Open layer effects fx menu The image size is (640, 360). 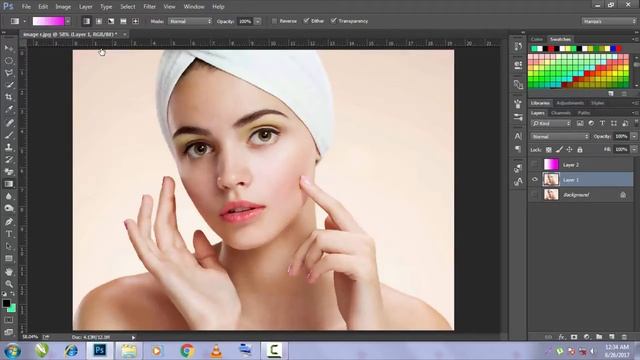coord(562,337)
